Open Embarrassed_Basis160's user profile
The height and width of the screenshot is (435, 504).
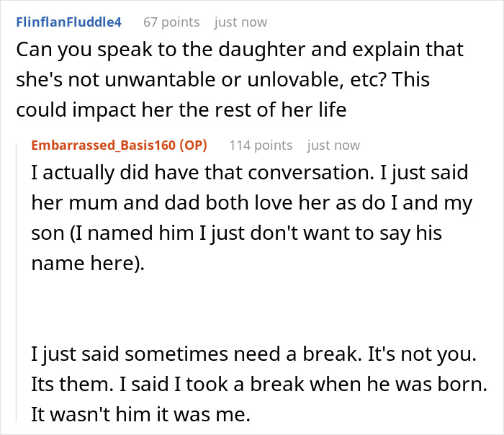(x=104, y=145)
